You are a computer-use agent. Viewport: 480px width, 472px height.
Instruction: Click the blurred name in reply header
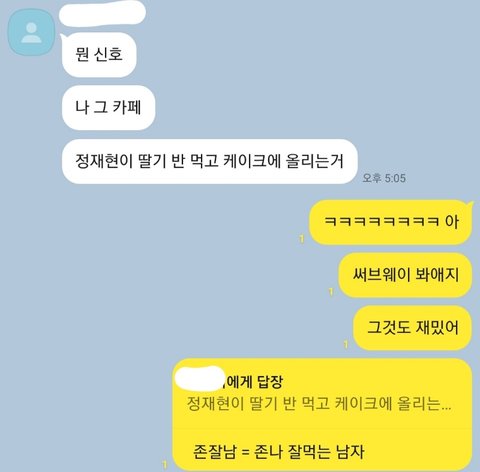pyautogui.click(x=200, y=379)
